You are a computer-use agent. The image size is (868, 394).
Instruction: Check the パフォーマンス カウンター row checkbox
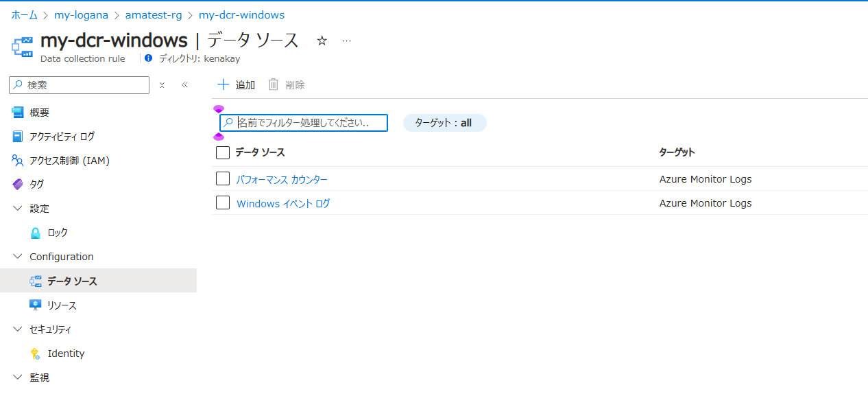223,179
